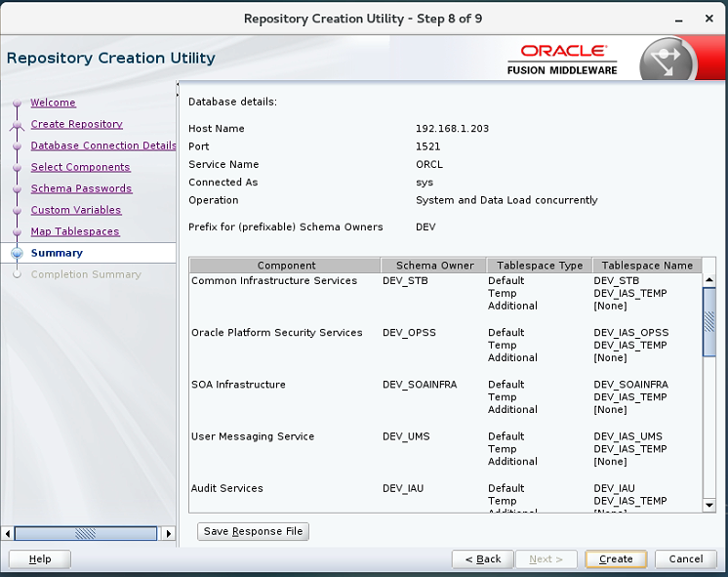
Task: Click the Connected As value sys
Action: 425,183
